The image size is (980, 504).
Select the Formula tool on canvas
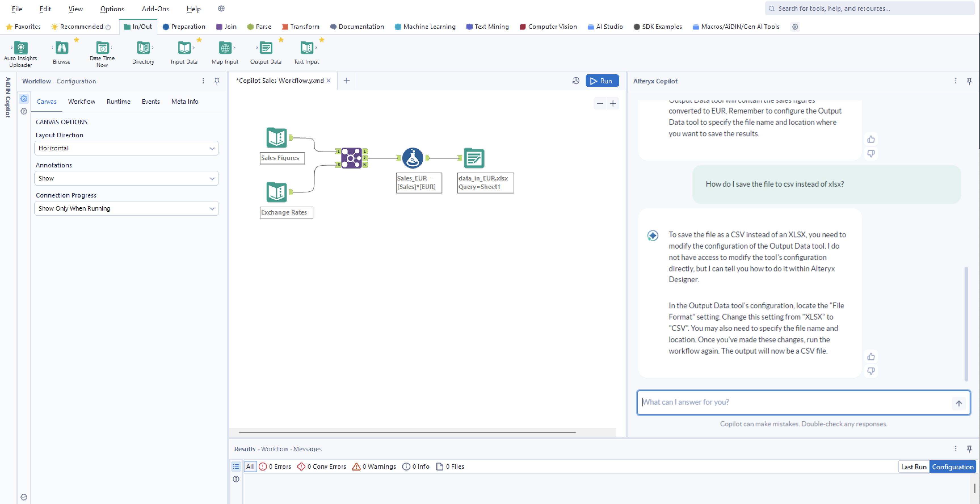tap(412, 158)
